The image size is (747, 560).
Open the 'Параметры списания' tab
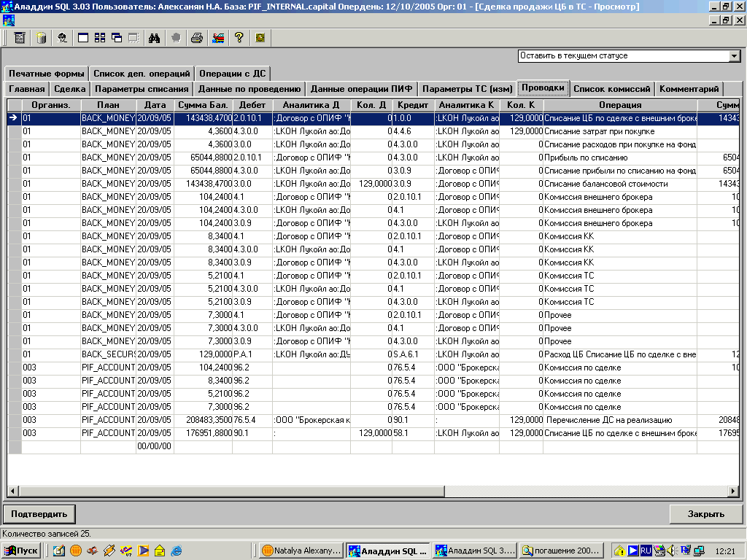coord(142,88)
